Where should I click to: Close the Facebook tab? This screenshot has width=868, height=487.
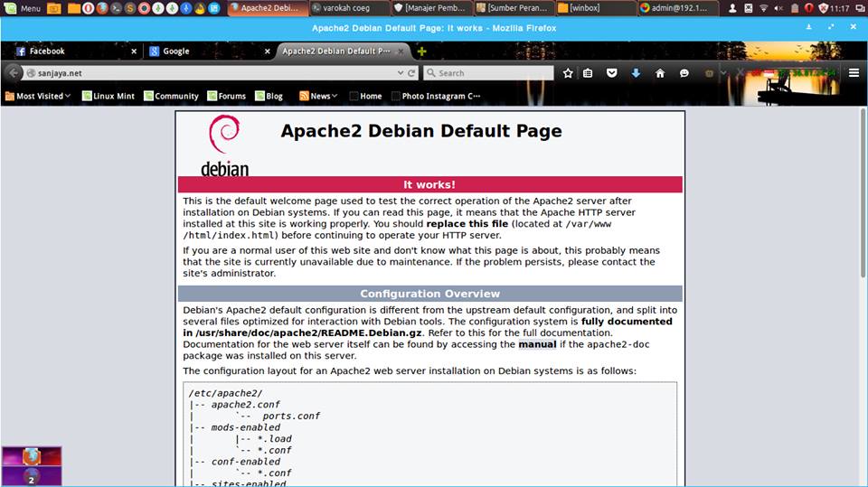134,51
